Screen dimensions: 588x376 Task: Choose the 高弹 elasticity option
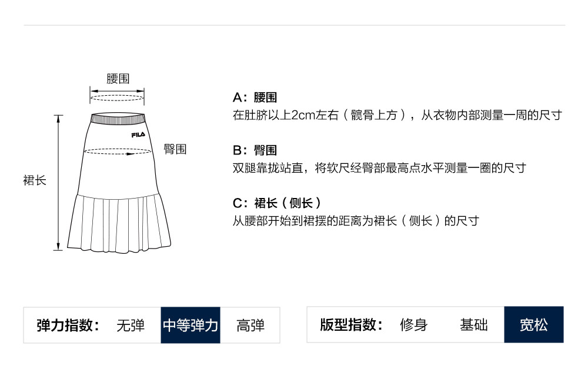[250, 325]
